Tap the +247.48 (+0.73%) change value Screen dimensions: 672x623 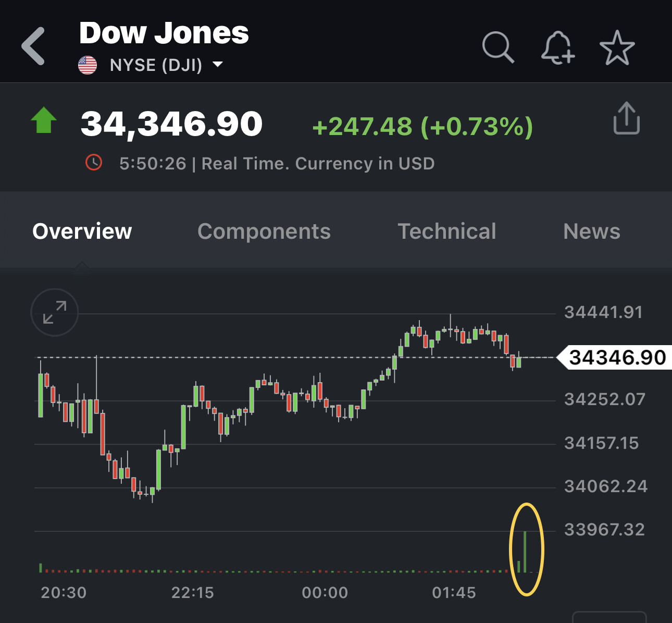pyautogui.click(x=422, y=127)
